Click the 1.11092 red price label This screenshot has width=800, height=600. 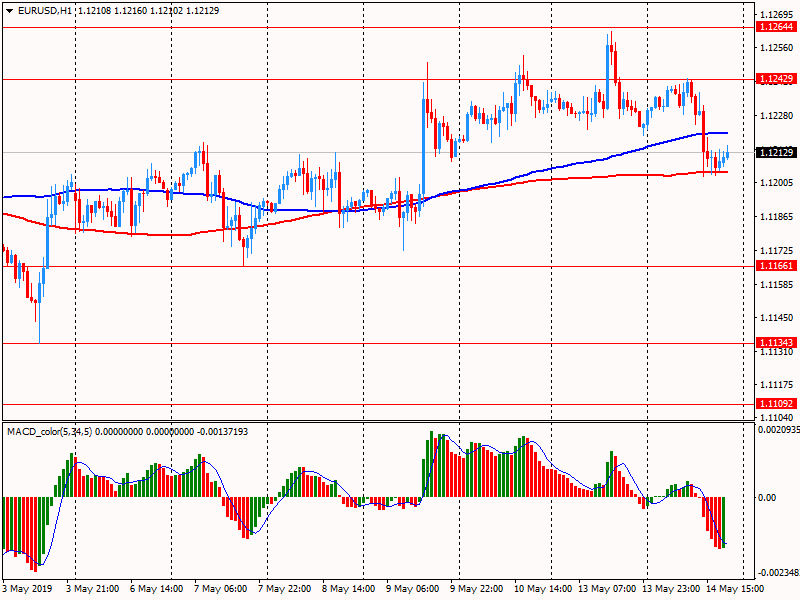[x=775, y=404]
